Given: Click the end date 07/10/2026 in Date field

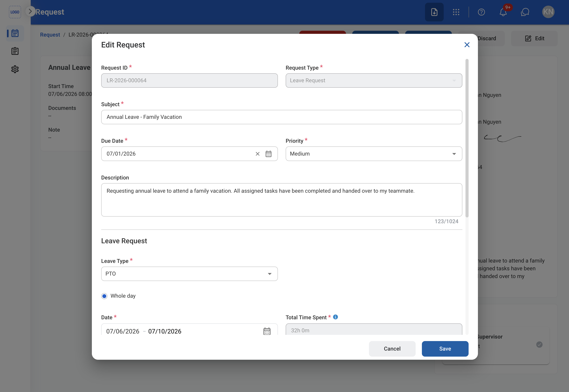Looking at the screenshot, I should click(x=165, y=331).
